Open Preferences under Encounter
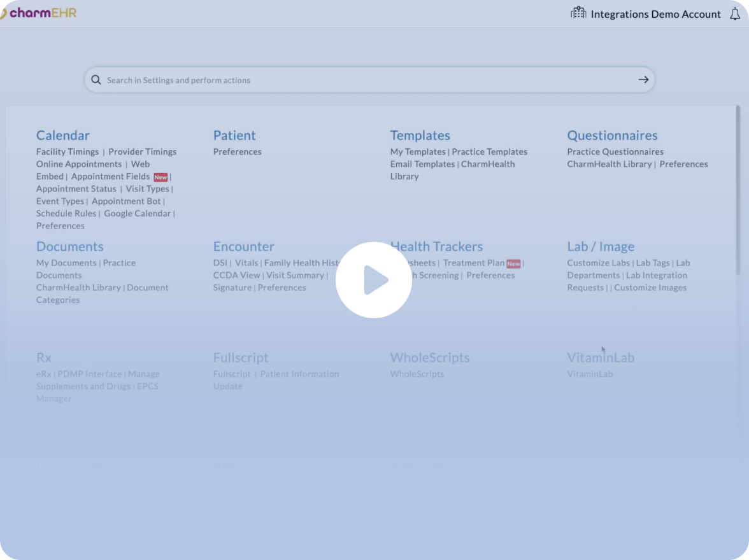The image size is (749, 560). (282, 288)
